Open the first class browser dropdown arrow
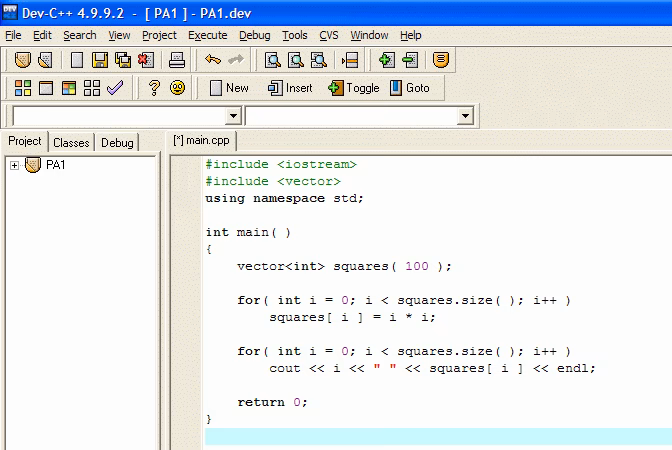672x450 pixels. tap(233, 116)
